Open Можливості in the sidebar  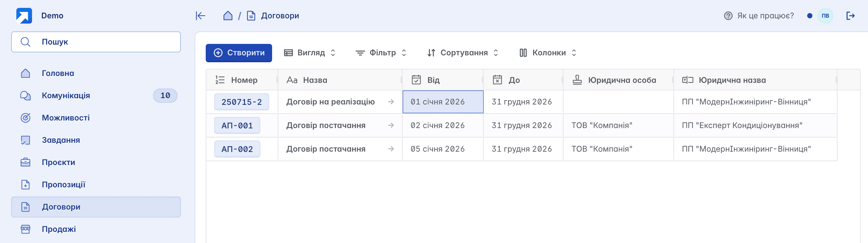96,118
